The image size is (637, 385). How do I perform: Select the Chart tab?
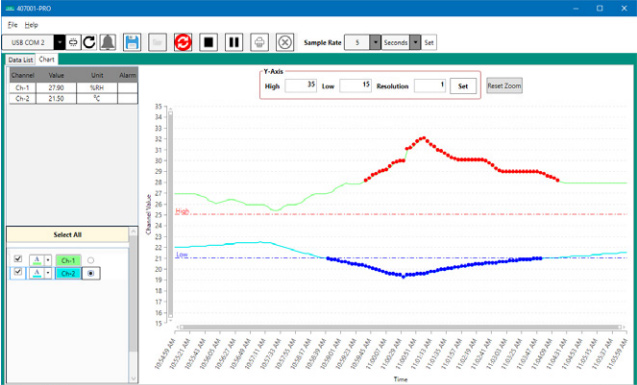pos(47,59)
